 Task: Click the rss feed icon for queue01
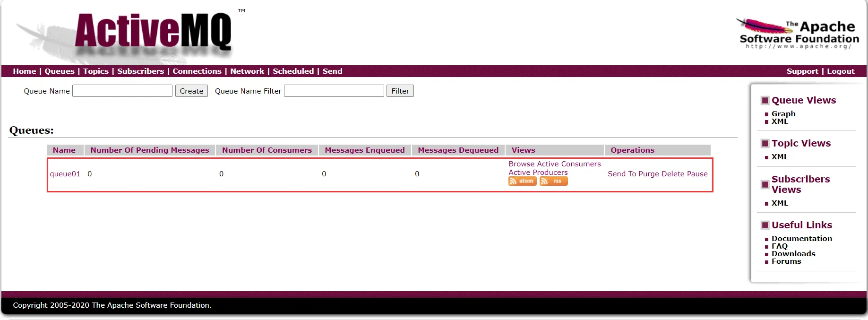[x=553, y=182]
